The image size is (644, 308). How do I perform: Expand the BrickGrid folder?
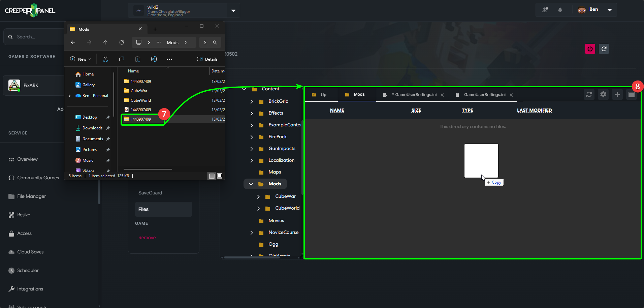point(252,101)
